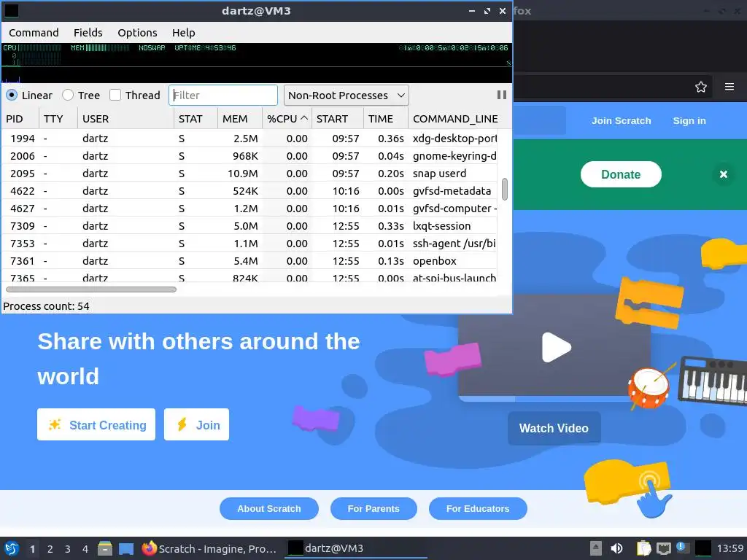This screenshot has width=747, height=560.
Task: Open the Firefox hamburger menu
Action: pos(729,87)
